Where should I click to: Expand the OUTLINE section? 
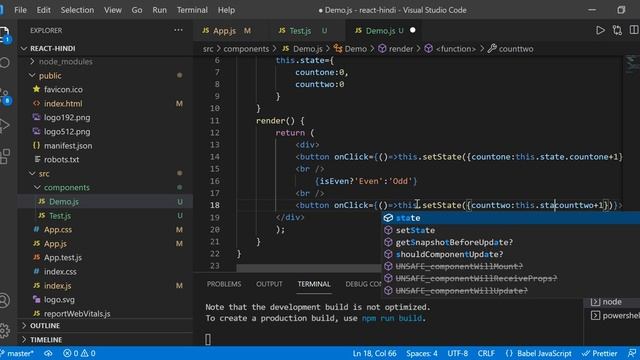[x=106, y=326]
